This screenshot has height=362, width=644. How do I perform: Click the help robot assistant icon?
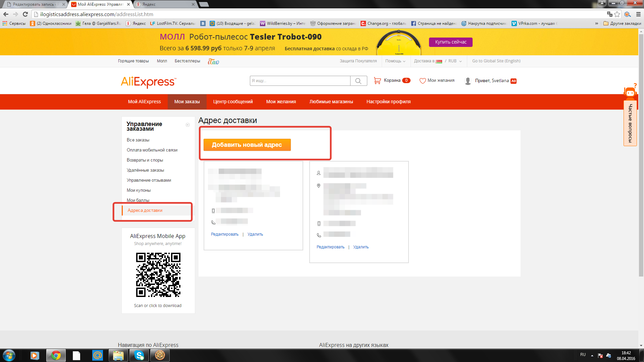click(630, 92)
